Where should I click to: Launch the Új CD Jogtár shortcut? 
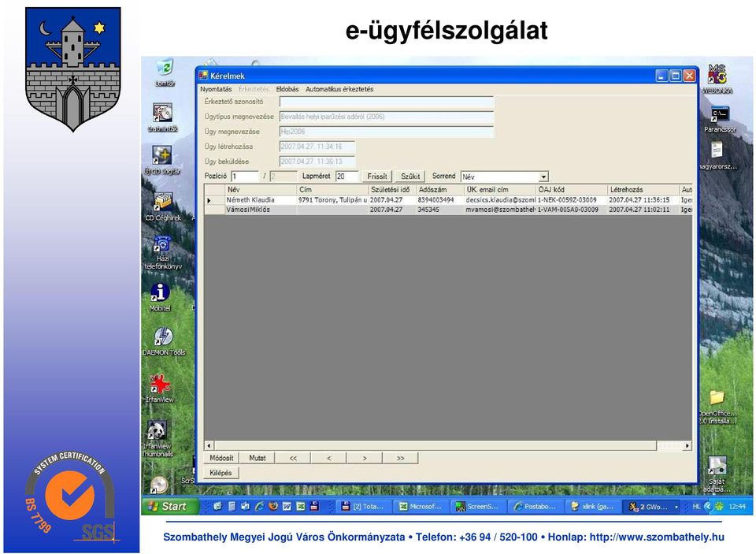click(162, 160)
